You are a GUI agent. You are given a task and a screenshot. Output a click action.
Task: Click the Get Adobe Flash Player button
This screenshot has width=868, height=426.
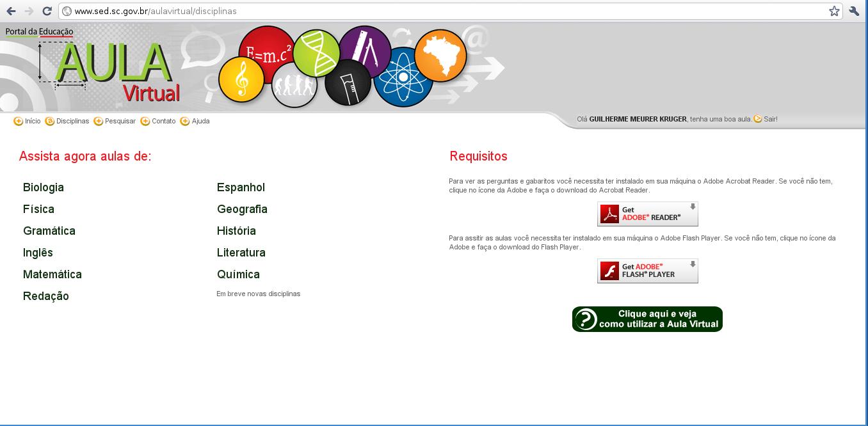[648, 271]
